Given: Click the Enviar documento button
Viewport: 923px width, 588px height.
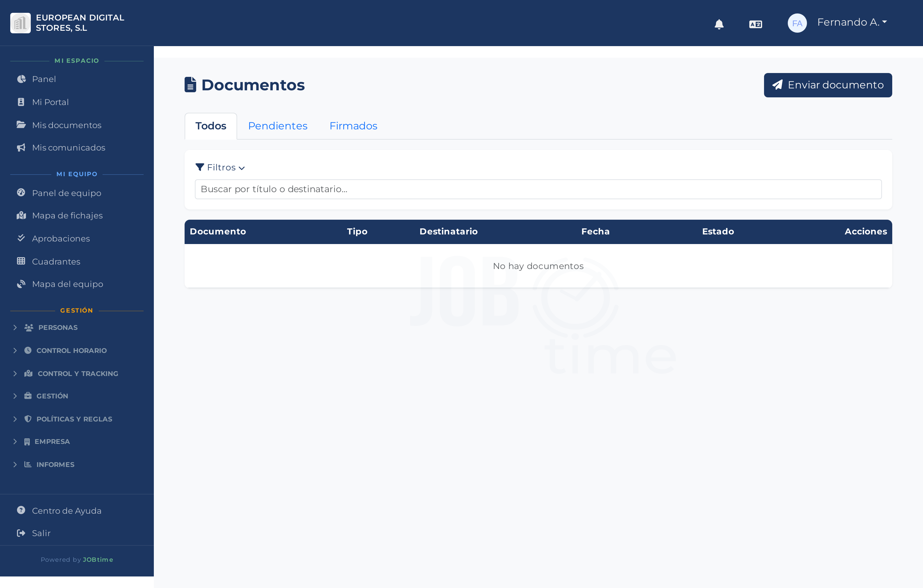Looking at the screenshot, I should 827,85.
